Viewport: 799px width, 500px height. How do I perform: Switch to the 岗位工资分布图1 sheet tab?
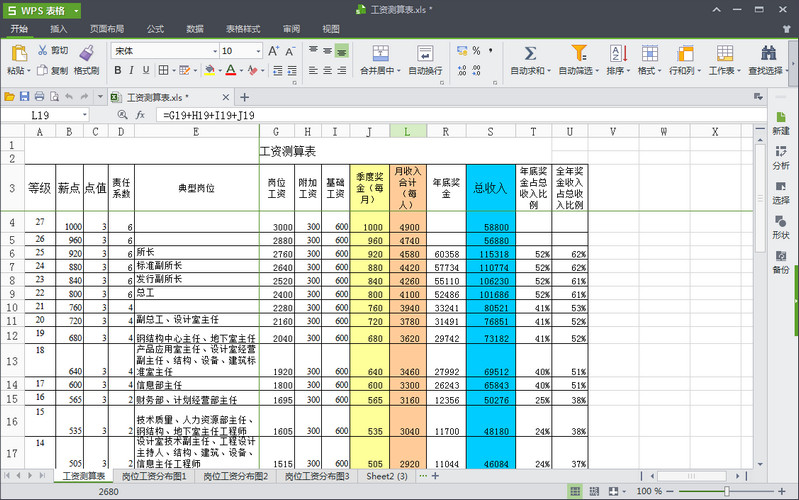click(x=153, y=477)
